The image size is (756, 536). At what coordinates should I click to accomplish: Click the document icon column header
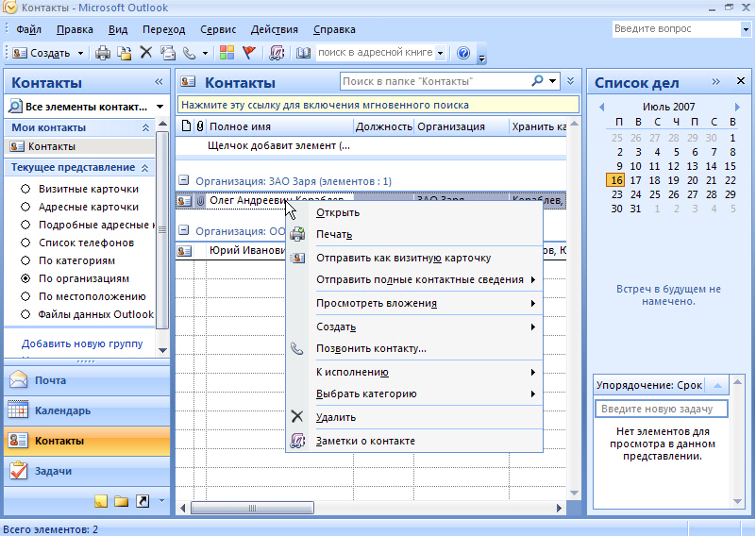point(186,126)
